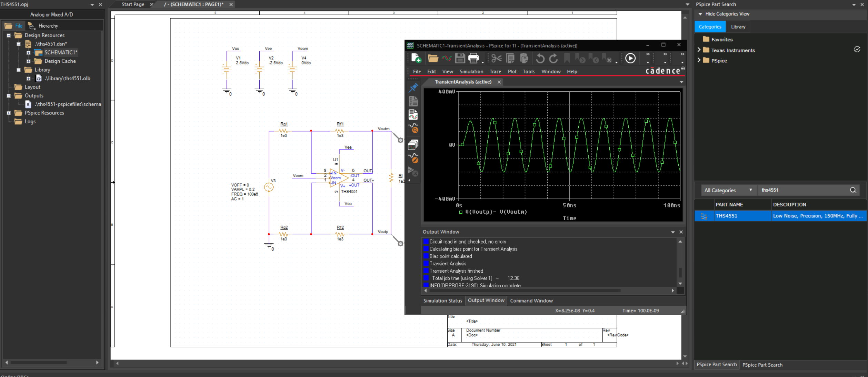Collapse the Outputs folder node

point(9,96)
